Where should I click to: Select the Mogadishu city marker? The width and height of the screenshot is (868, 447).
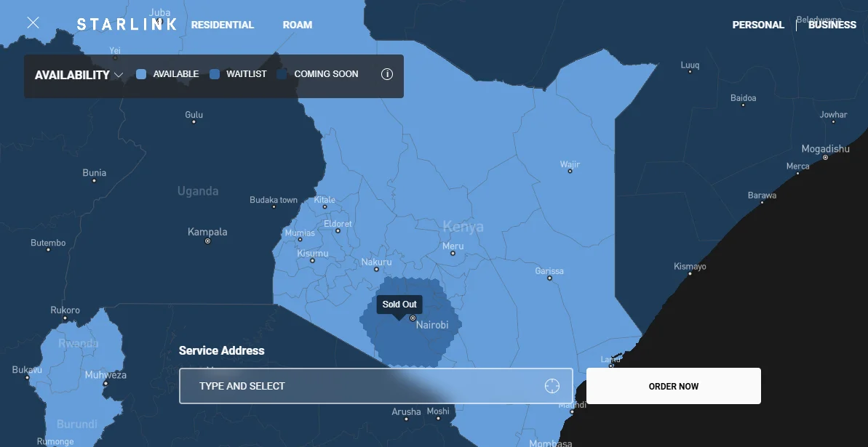coord(825,158)
